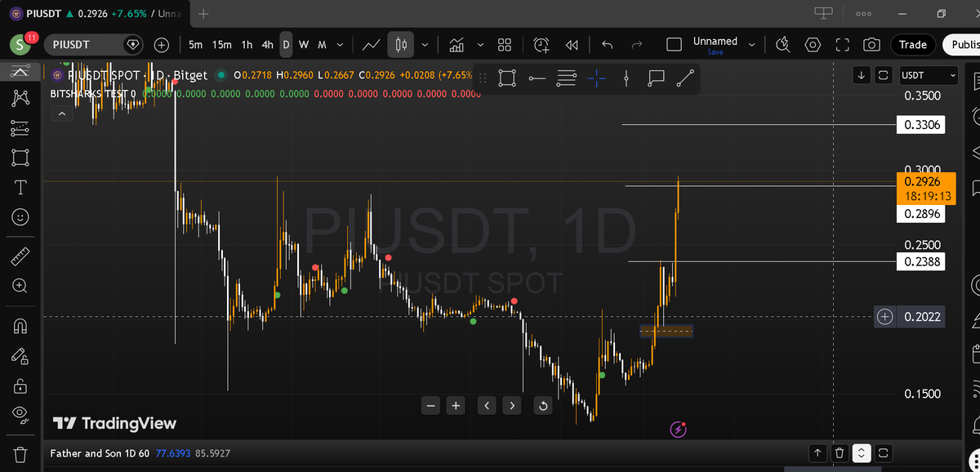980x472 pixels.
Task: Open the Unnamed layout dropdown arrow
Action: click(x=751, y=45)
